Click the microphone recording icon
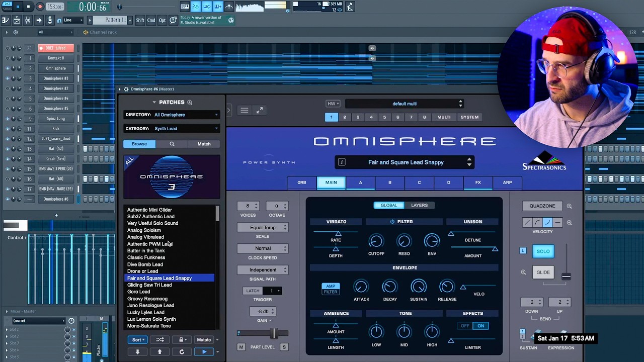The image size is (644, 362). point(50,20)
